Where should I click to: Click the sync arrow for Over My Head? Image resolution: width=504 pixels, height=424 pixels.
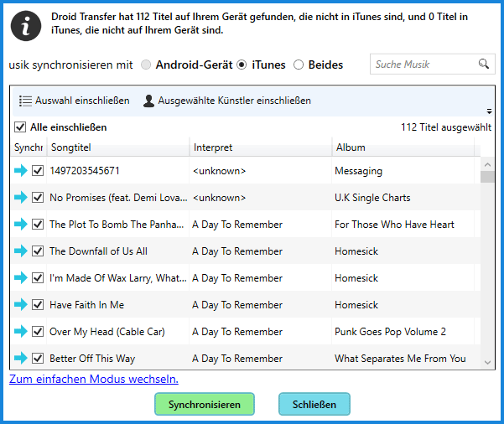click(x=21, y=332)
